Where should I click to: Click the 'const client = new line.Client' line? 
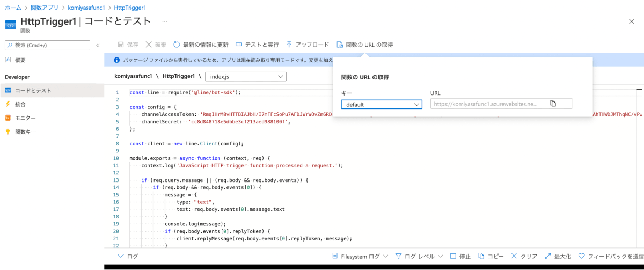(x=187, y=143)
